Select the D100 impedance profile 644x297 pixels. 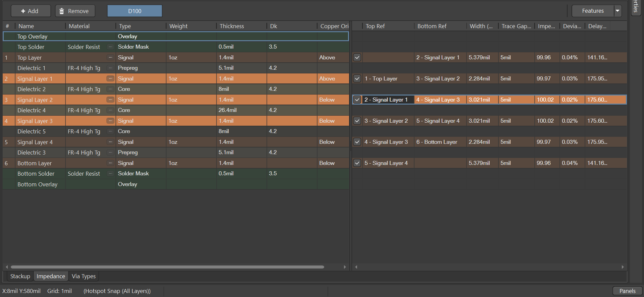coord(135,11)
